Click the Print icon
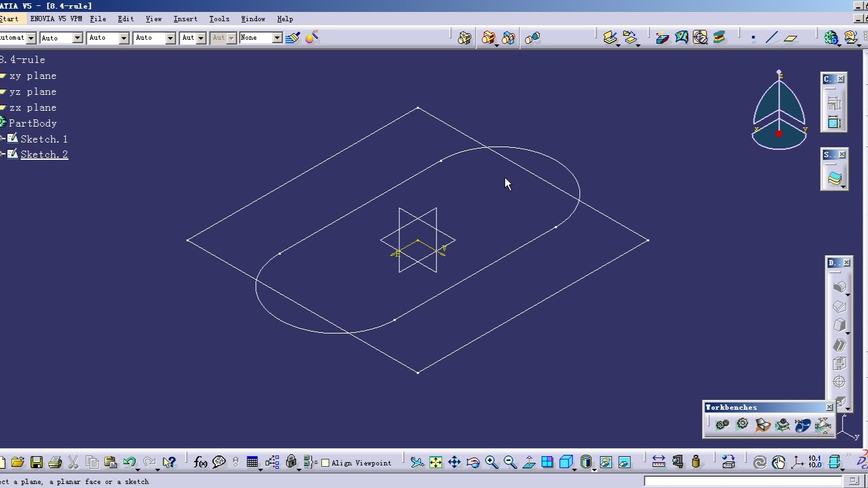Screen dimensions: 868x488 tap(55, 462)
